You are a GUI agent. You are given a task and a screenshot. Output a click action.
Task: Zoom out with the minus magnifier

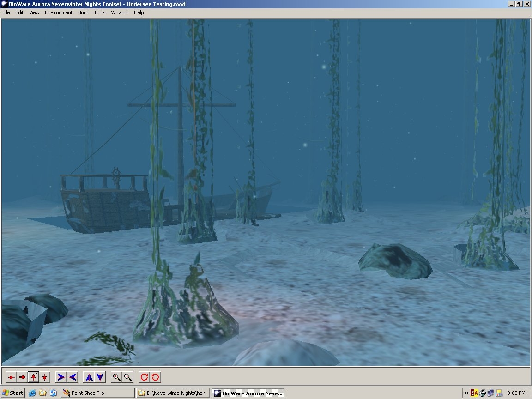(x=128, y=377)
